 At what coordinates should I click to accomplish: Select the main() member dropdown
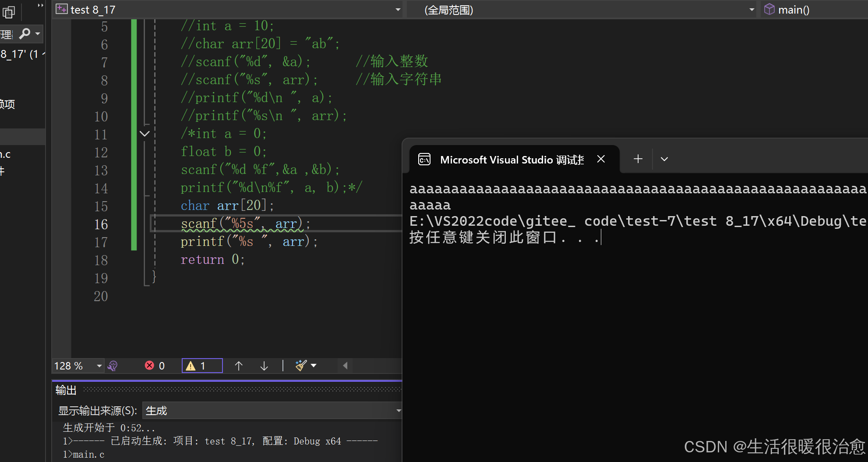tap(815, 10)
